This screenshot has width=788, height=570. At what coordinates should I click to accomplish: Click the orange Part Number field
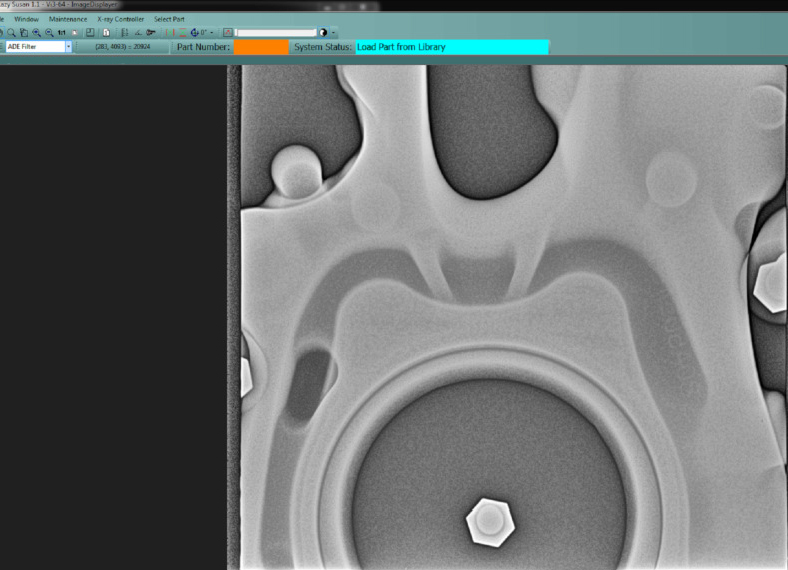[261, 47]
